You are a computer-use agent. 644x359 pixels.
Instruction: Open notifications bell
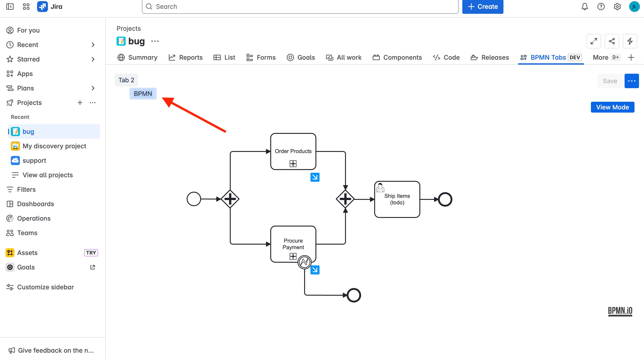coord(585,7)
